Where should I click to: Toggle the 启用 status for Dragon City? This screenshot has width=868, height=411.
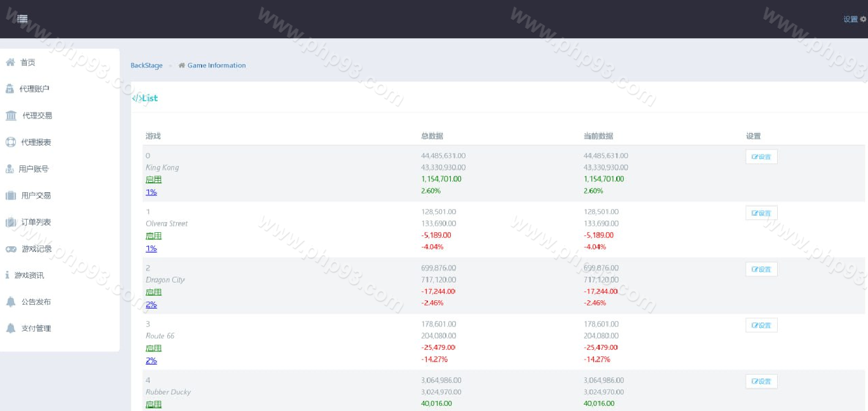pyautogui.click(x=153, y=292)
